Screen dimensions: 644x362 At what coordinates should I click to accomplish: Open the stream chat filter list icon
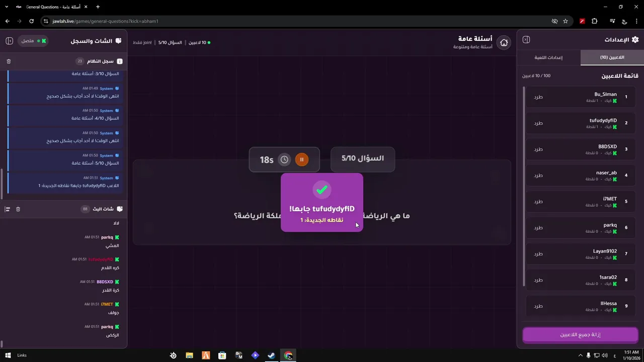pos(7,209)
